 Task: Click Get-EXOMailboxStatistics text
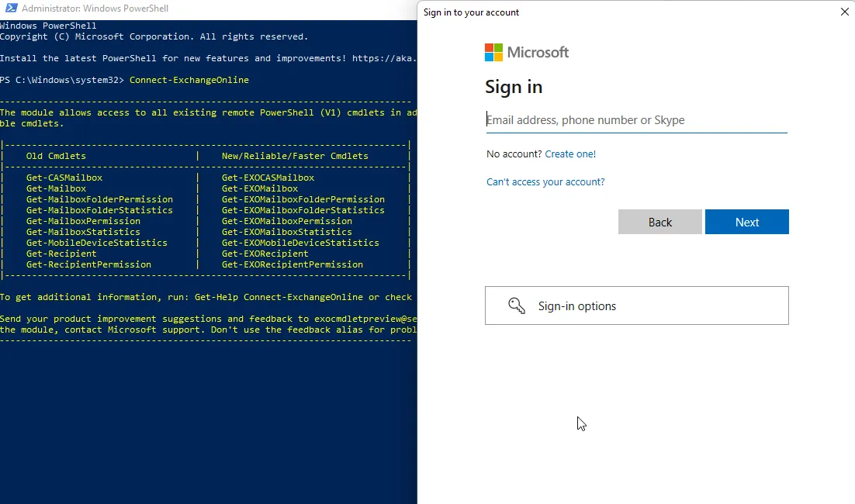287,232
